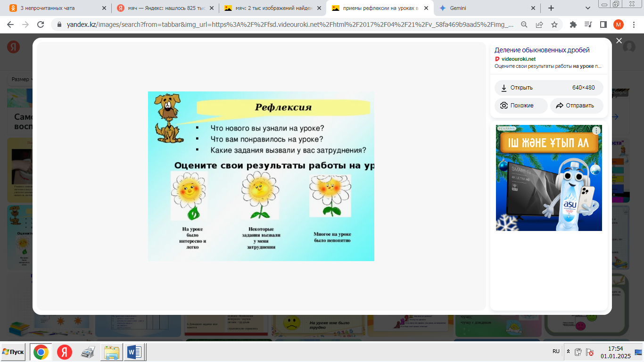
Task: Open the file explorer in the taskbar
Action: pos(112,352)
